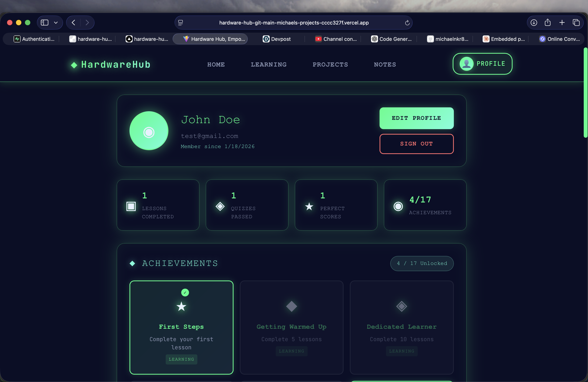Click the page reload icon
Image resolution: width=588 pixels, height=382 pixels.
407,23
